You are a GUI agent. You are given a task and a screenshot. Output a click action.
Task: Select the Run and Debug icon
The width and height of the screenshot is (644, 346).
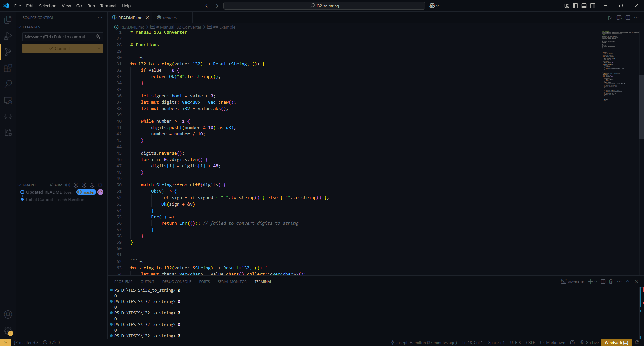click(x=8, y=36)
